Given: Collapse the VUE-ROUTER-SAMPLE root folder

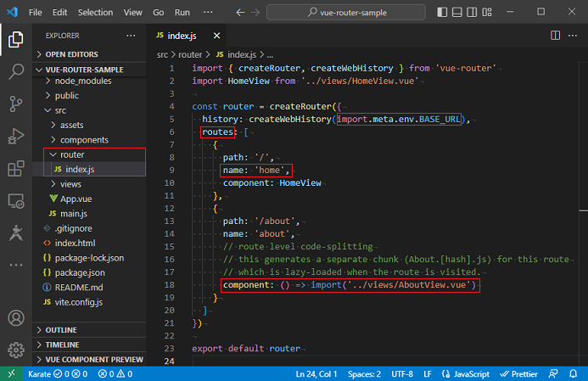Looking at the screenshot, I should [89, 70].
